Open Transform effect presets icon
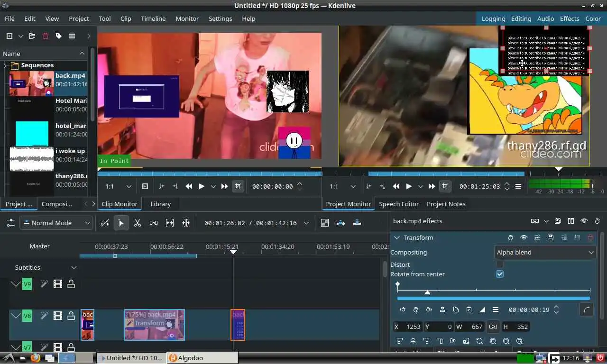This screenshot has height=364, width=607. coord(537,237)
